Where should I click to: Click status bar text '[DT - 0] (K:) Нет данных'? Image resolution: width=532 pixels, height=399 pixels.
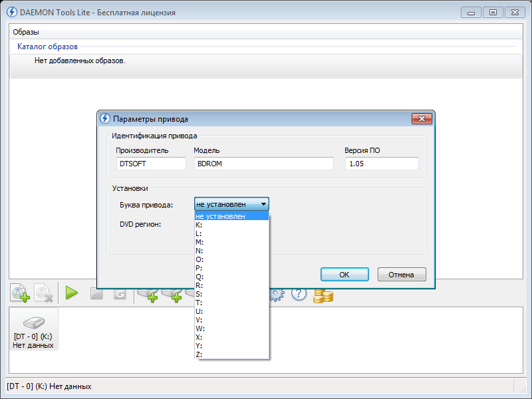[x=49, y=386]
